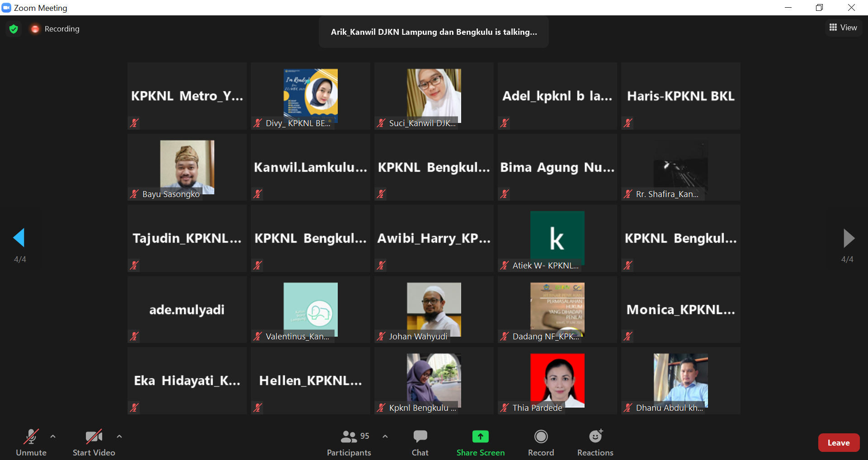Go to next gallery page arrow

coord(848,238)
